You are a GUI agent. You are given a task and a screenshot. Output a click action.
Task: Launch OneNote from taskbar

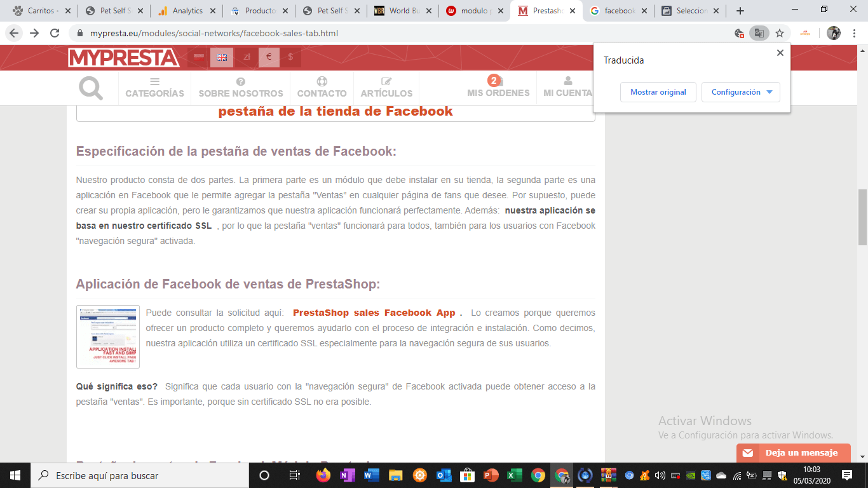click(x=348, y=475)
